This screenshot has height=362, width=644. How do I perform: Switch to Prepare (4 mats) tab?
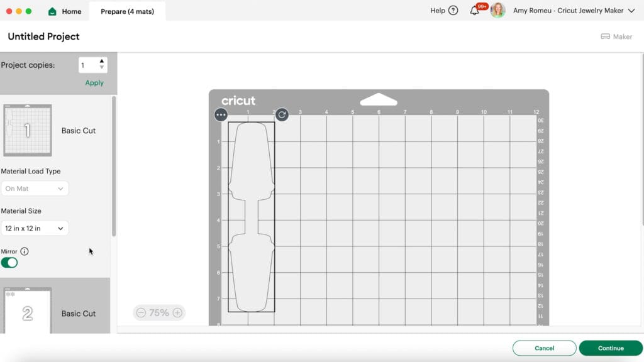(x=127, y=11)
